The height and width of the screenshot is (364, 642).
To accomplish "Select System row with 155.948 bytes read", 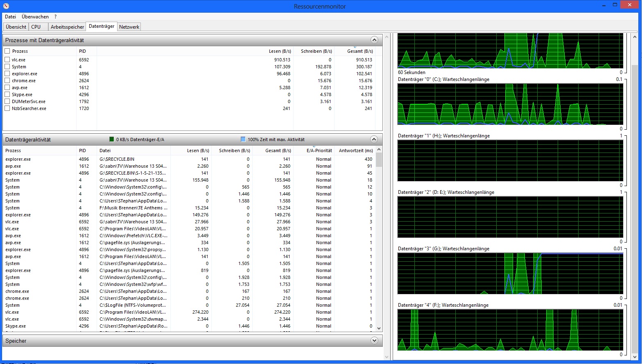I will (x=189, y=180).
